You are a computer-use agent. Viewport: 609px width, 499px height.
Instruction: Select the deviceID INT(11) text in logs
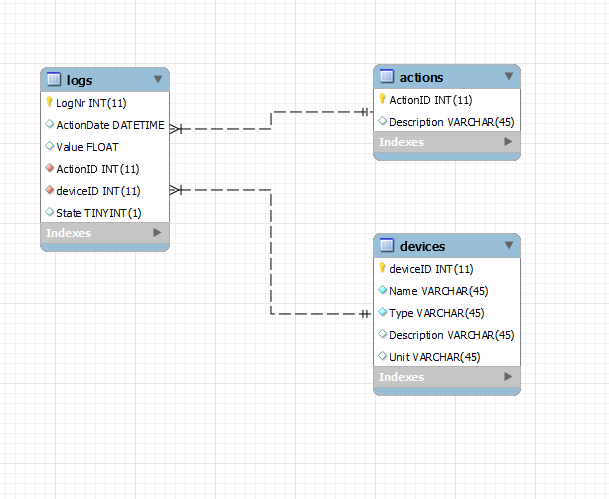point(98,191)
